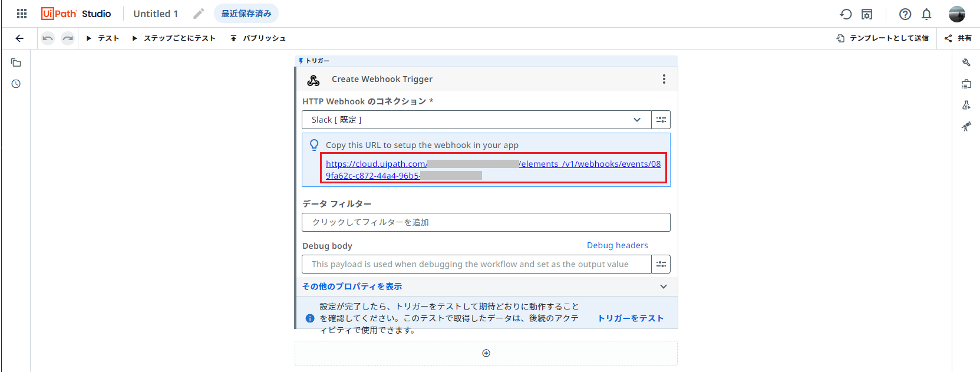Click the データ フィルター add filter field
The image size is (980, 372).
pos(486,222)
